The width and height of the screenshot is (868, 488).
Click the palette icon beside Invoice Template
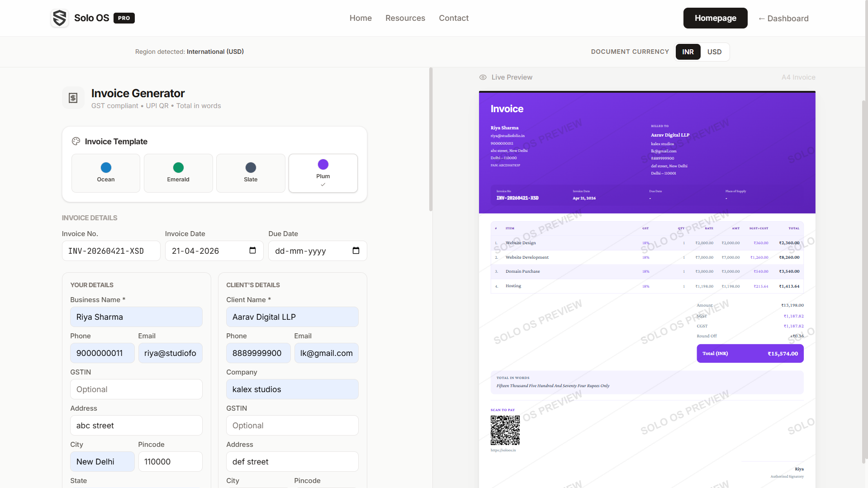click(x=76, y=141)
